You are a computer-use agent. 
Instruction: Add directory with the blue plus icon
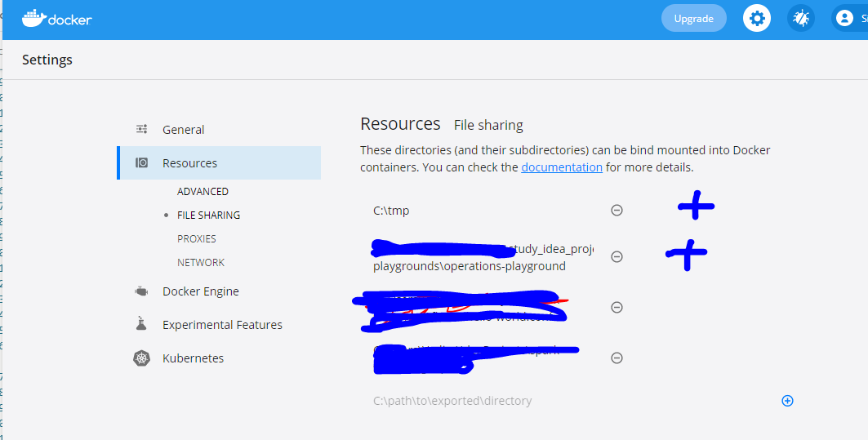coord(787,401)
